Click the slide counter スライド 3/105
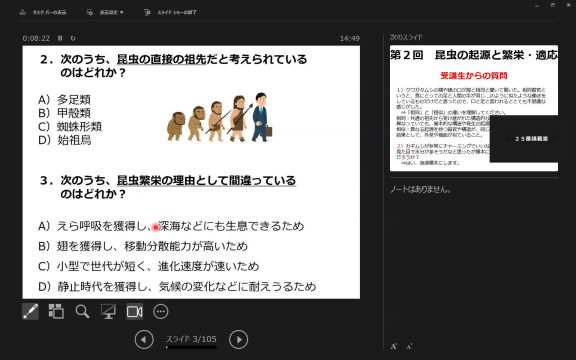Screen dimensions: 576x360 [x=191, y=339]
